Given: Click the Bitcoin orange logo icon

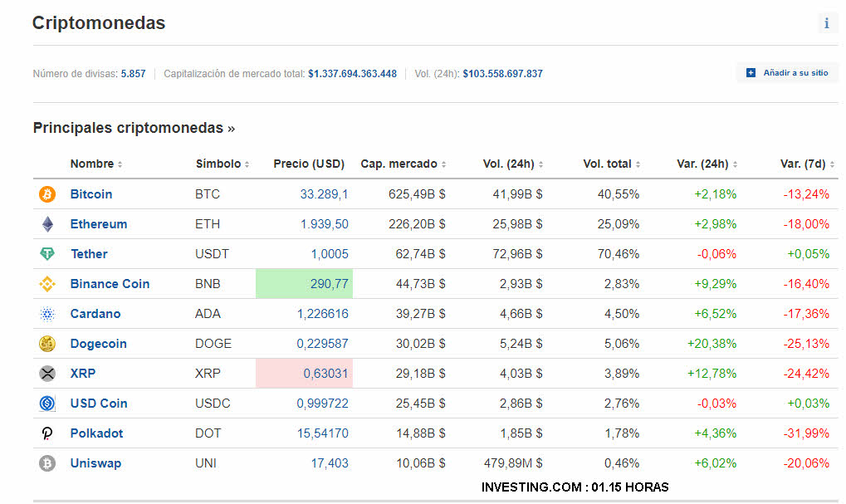Looking at the screenshot, I should point(47,194).
